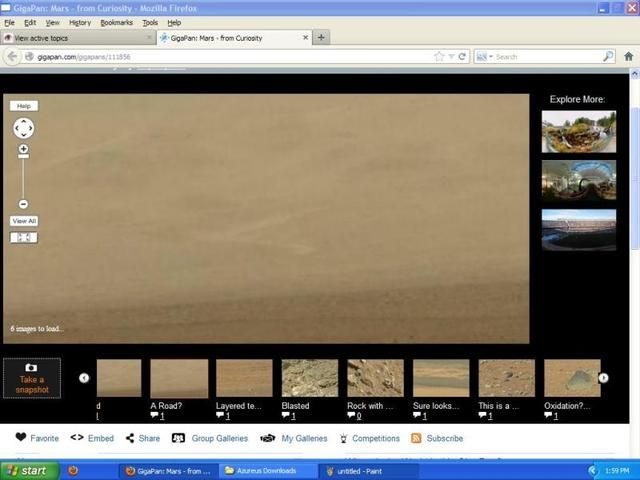
Task: Open the My Galleries link
Action: pos(304,438)
